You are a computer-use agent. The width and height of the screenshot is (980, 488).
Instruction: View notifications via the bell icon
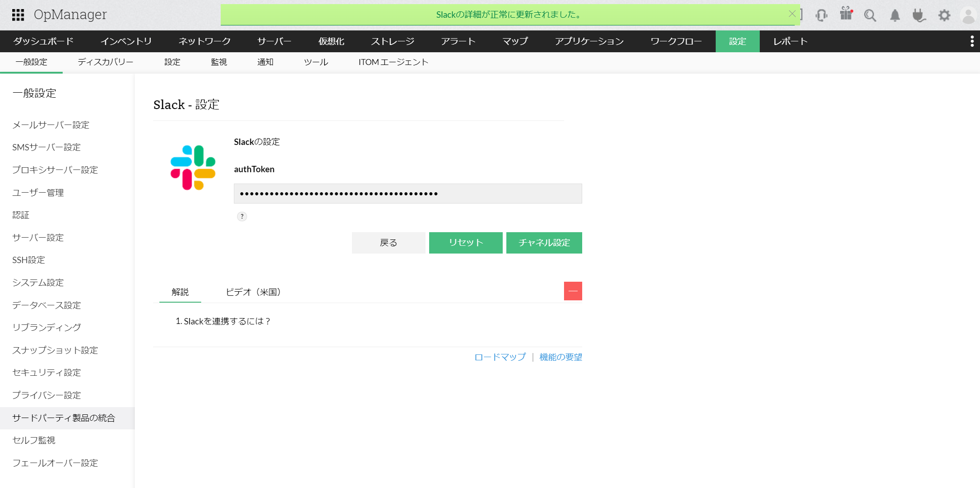(x=894, y=15)
